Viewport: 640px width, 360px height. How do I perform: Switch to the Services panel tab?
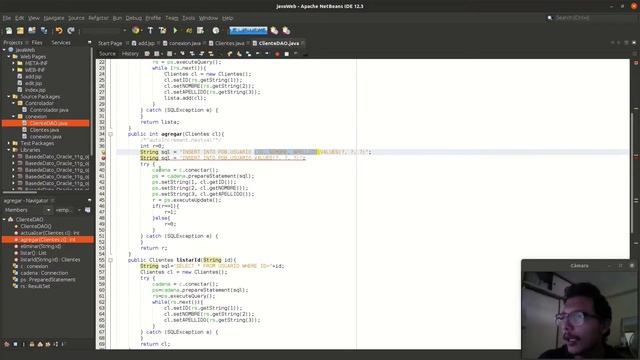coord(61,42)
